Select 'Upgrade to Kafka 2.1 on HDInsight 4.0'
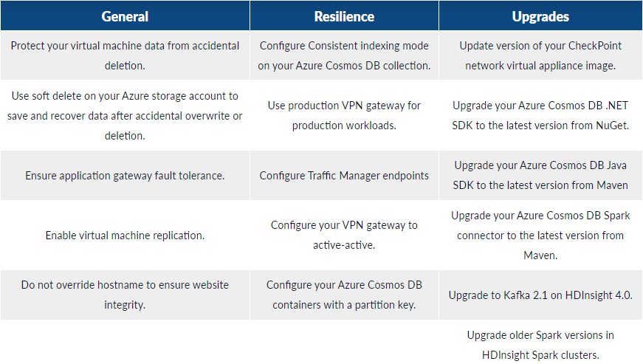 [540, 295]
